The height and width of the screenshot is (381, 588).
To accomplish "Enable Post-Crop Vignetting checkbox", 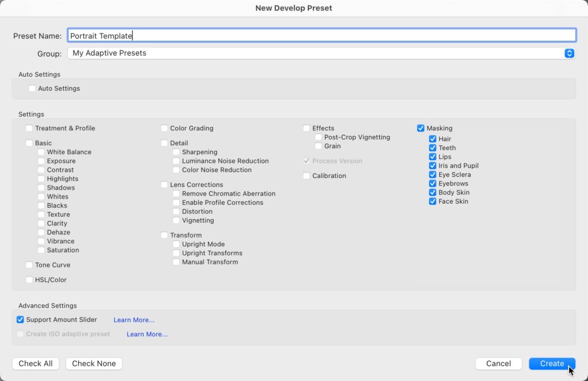I will pyautogui.click(x=319, y=138).
